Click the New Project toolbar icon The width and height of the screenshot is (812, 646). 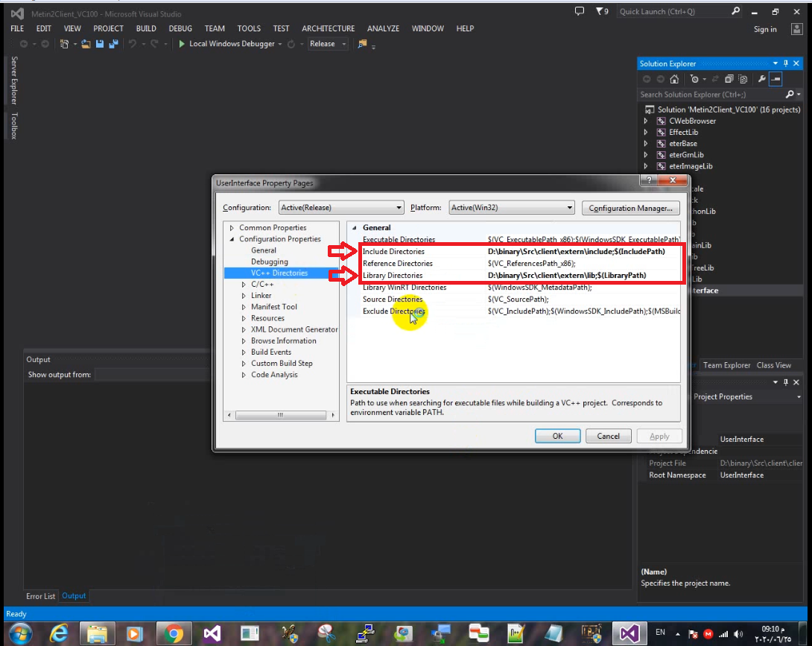pyautogui.click(x=64, y=44)
